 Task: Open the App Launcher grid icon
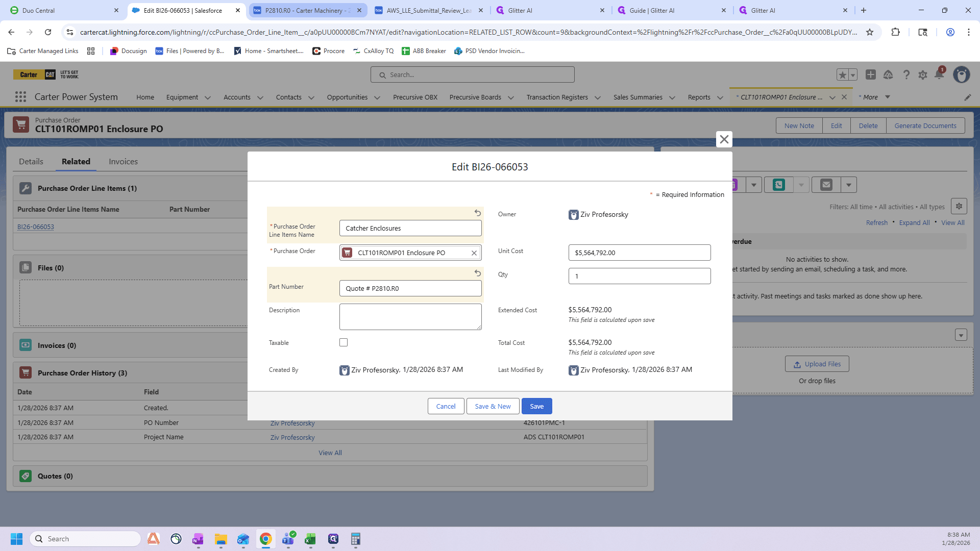[20, 97]
